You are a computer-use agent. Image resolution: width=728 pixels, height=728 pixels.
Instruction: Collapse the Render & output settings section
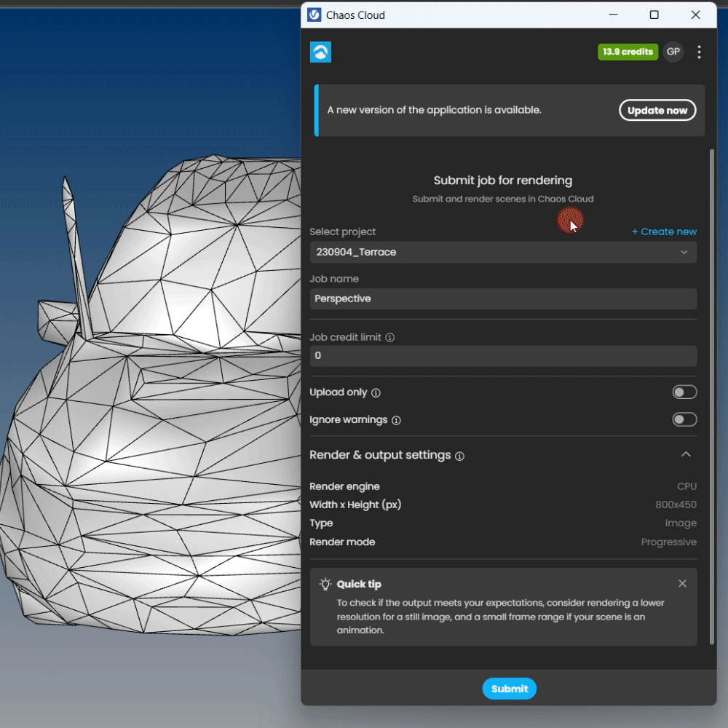pyautogui.click(x=686, y=454)
